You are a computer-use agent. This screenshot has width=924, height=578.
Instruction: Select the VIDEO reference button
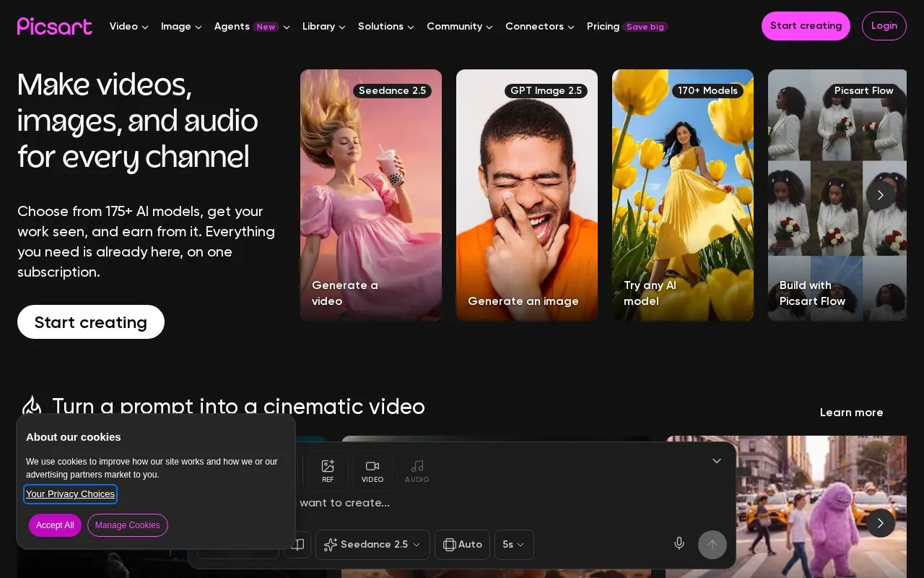pos(372,471)
